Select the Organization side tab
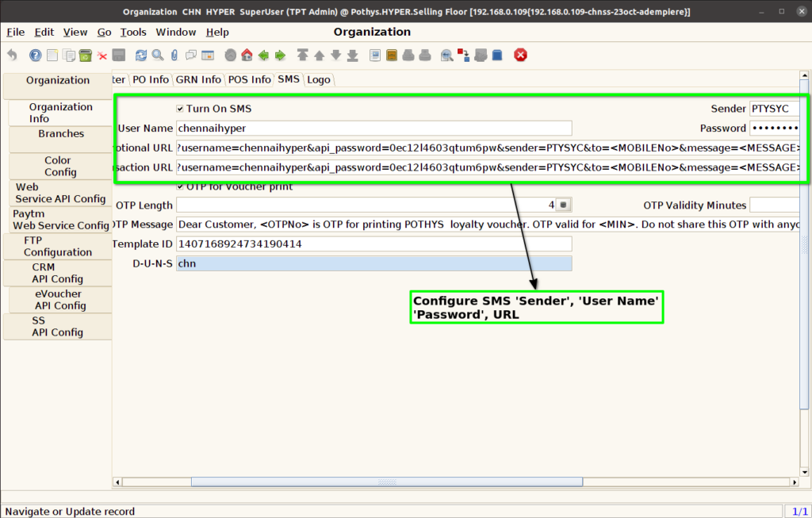812x518 pixels. click(x=58, y=86)
